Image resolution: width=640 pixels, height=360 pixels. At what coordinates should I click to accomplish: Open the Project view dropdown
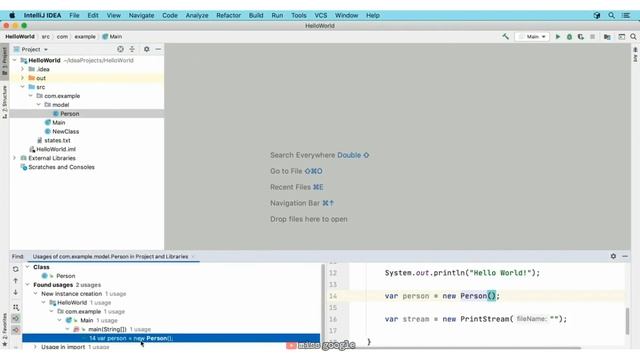coord(31,49)
